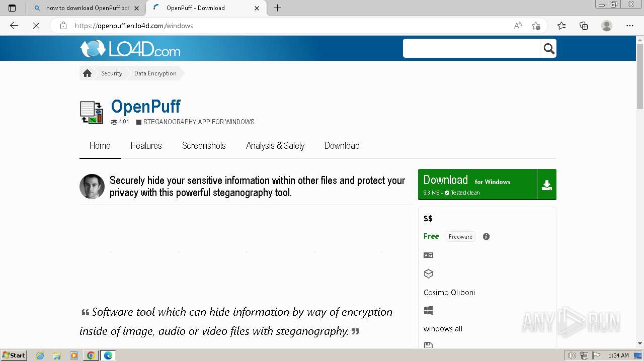Open the browser profile avatar

click(x=607, y=26)
